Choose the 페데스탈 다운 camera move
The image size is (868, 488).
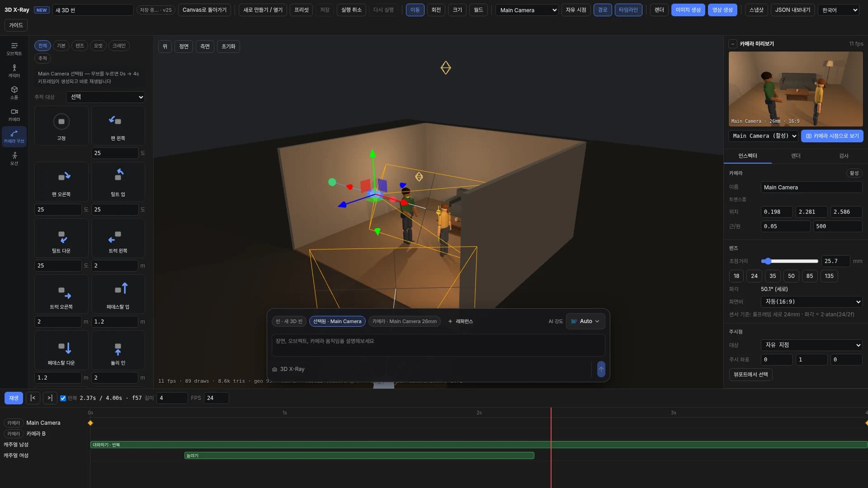pos(61,351)
